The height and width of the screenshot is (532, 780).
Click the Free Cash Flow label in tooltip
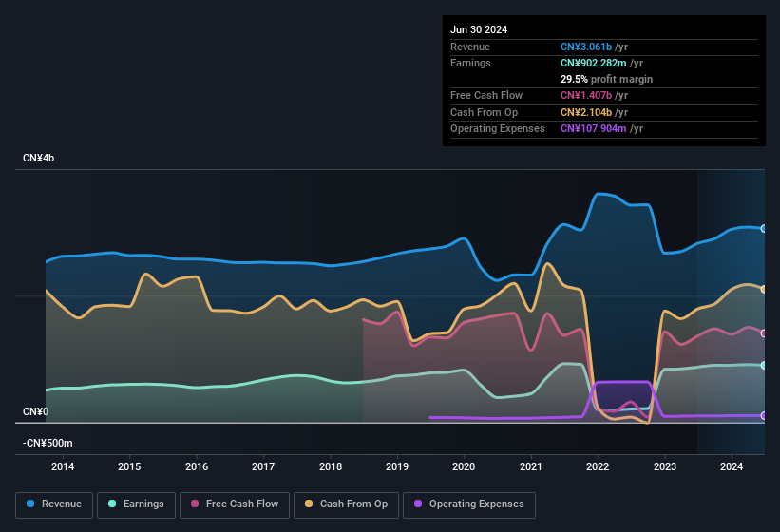(486, 95)
